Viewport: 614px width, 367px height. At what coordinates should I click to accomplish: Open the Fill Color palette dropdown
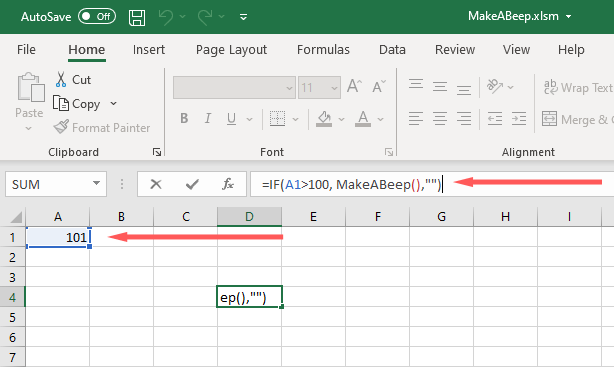pyautogui.click(x=341, y=119)
